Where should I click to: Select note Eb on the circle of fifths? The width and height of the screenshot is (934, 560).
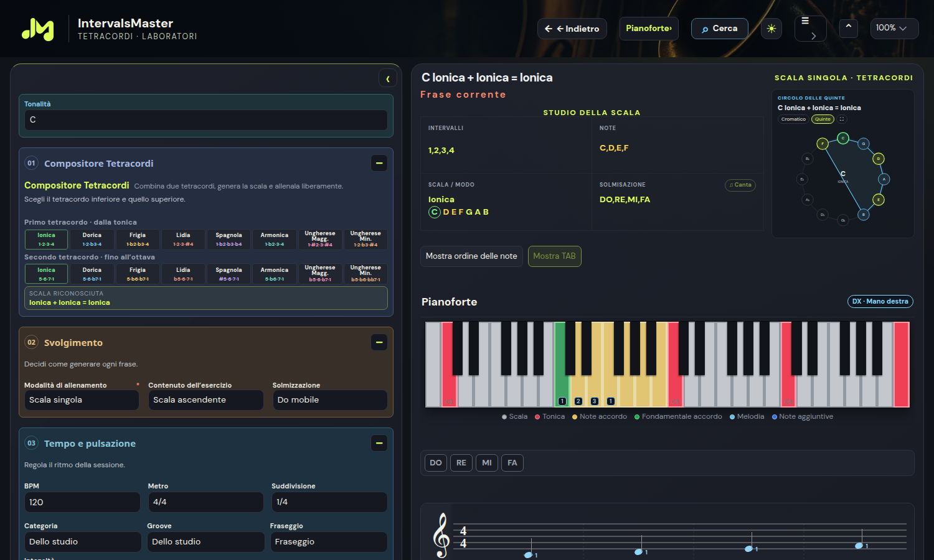[x=802, y=179]
